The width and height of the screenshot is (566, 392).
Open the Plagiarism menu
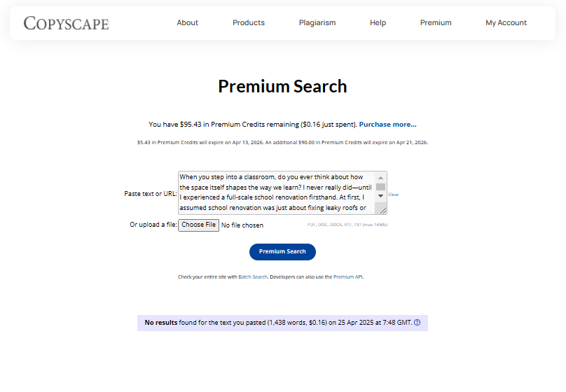click(317, 22)
